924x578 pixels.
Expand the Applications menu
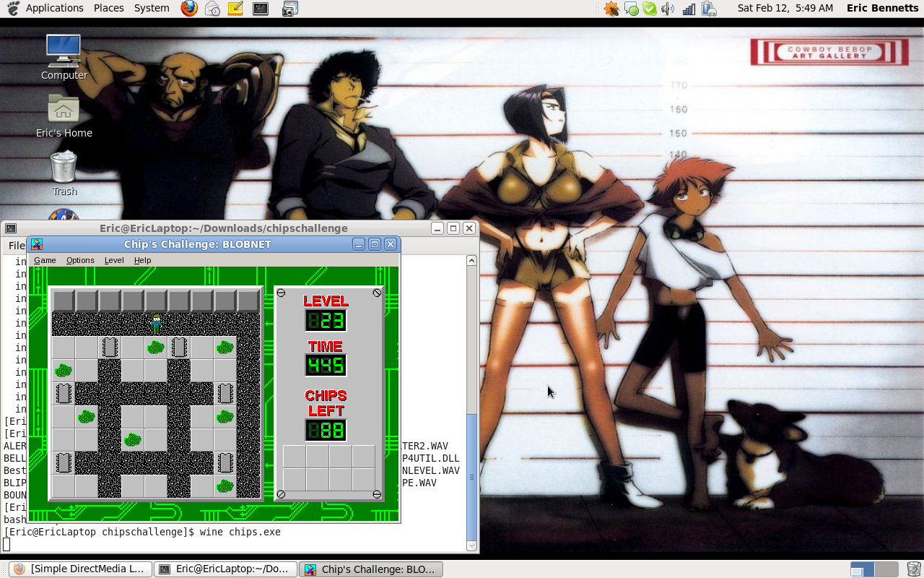click(54, 8)
